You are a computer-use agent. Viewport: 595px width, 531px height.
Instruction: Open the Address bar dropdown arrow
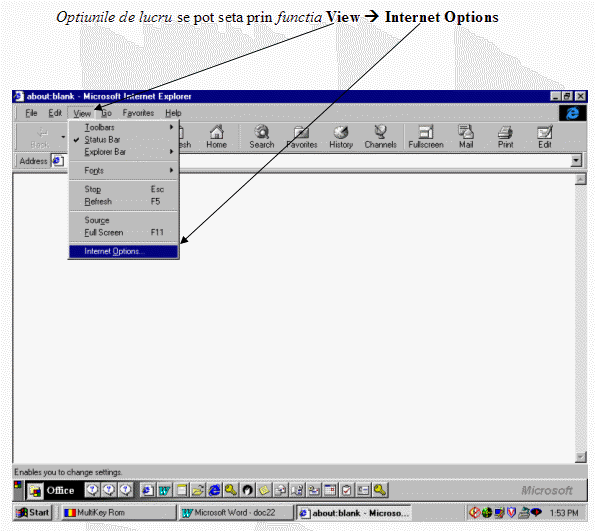[576, 161]
